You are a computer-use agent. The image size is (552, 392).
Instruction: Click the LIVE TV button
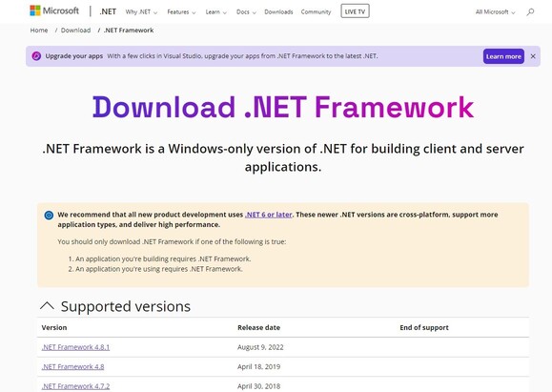point(355,11)
